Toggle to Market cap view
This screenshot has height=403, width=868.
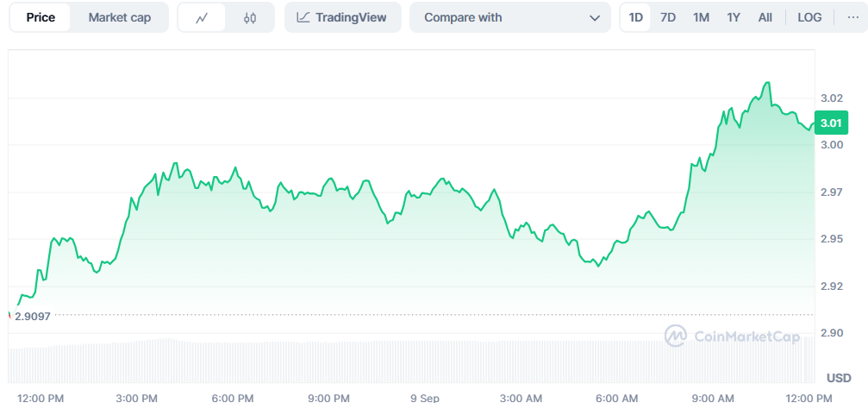coord(118,17)
